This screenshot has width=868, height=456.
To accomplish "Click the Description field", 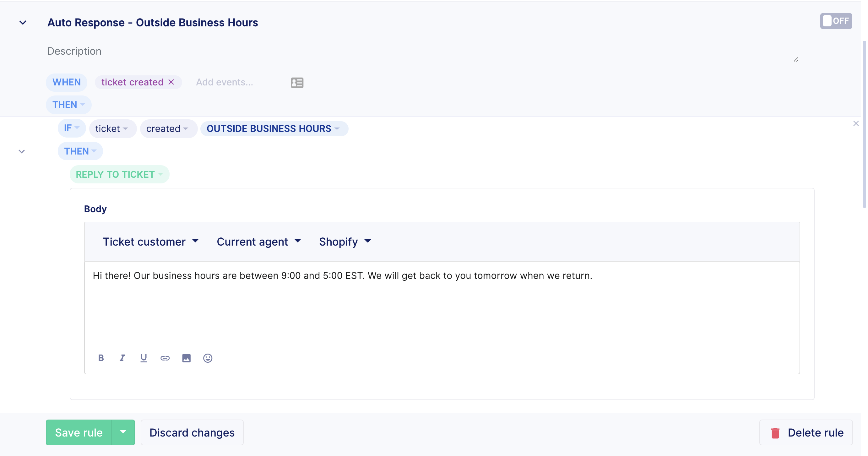I will [x=423, y=51].
